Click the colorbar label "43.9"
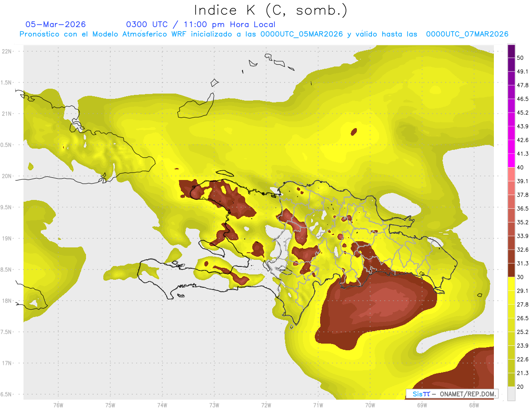This screenshot has height=411, width=532. click(523, 126)
